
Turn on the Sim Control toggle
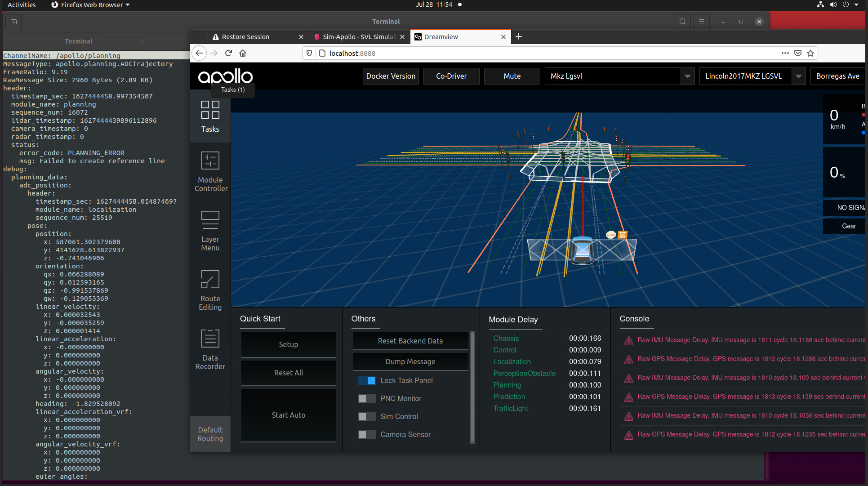pos(366,416)
